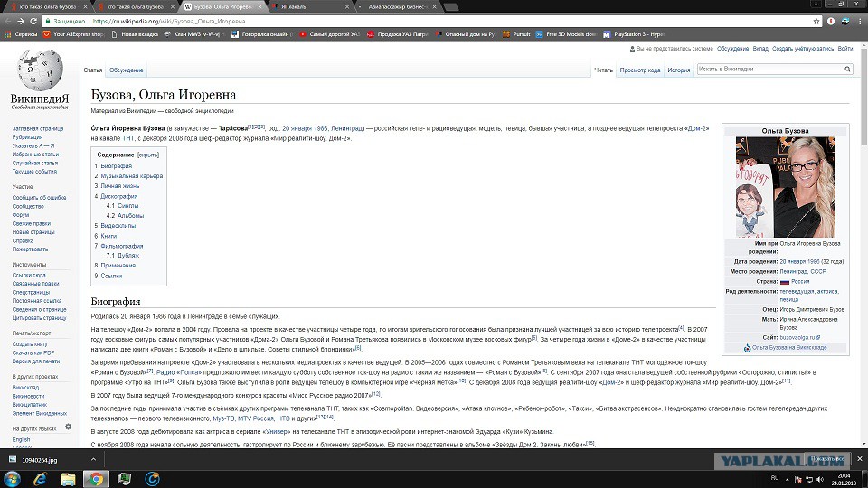
Task: Open Ссылки сюда in sidebar tools
Action: click(x=29, y=275)
